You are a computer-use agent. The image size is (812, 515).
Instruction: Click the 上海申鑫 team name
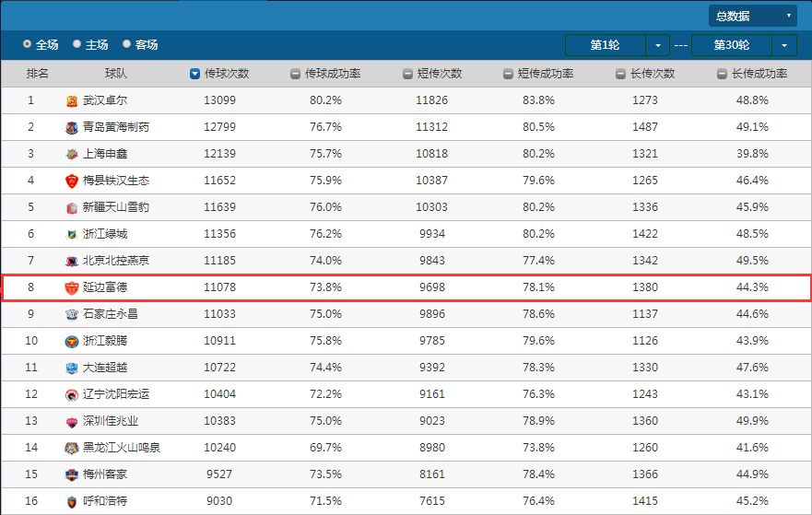(105, 154)
